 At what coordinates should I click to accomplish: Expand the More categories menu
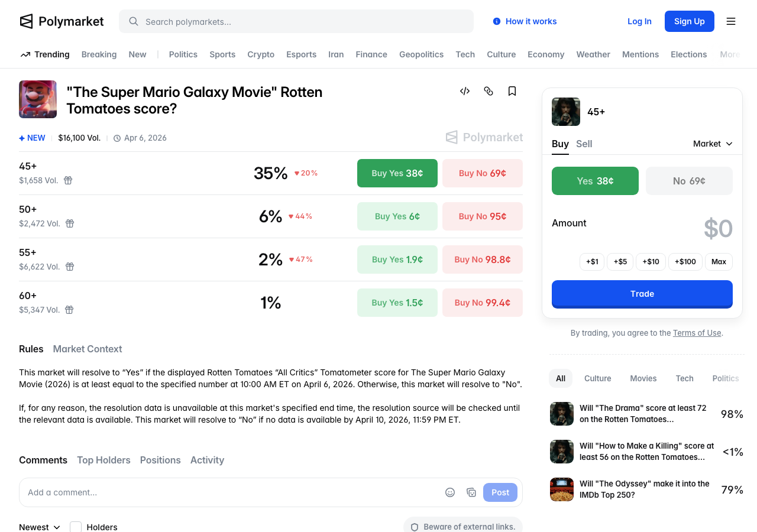tap(730, 54)
